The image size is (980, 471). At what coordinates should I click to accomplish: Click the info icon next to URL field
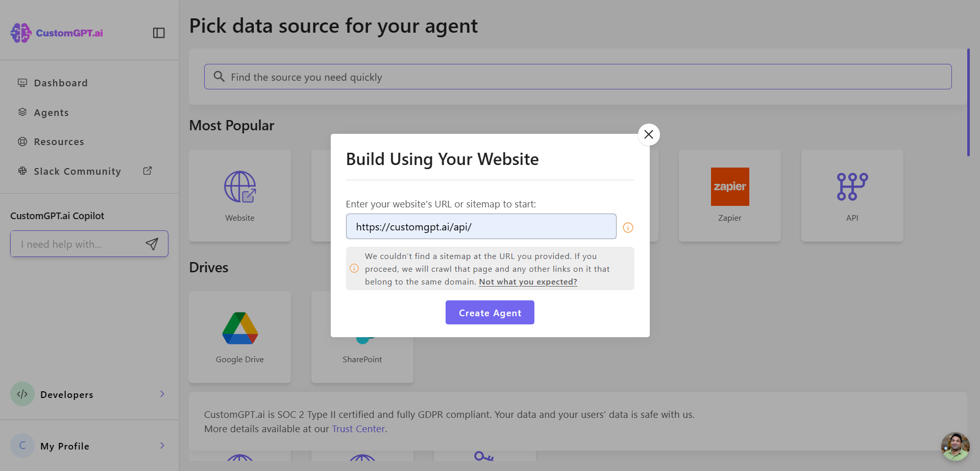(628, 228)
